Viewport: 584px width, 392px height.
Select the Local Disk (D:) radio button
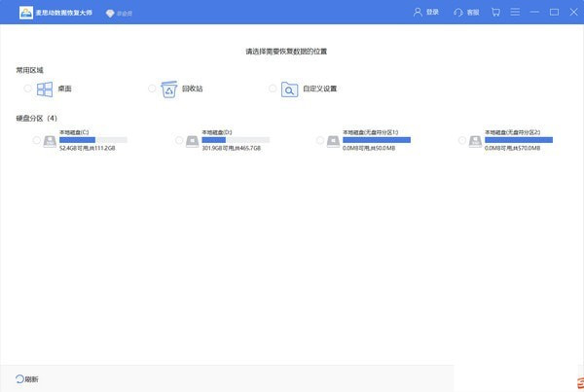[x=179, y=141]
